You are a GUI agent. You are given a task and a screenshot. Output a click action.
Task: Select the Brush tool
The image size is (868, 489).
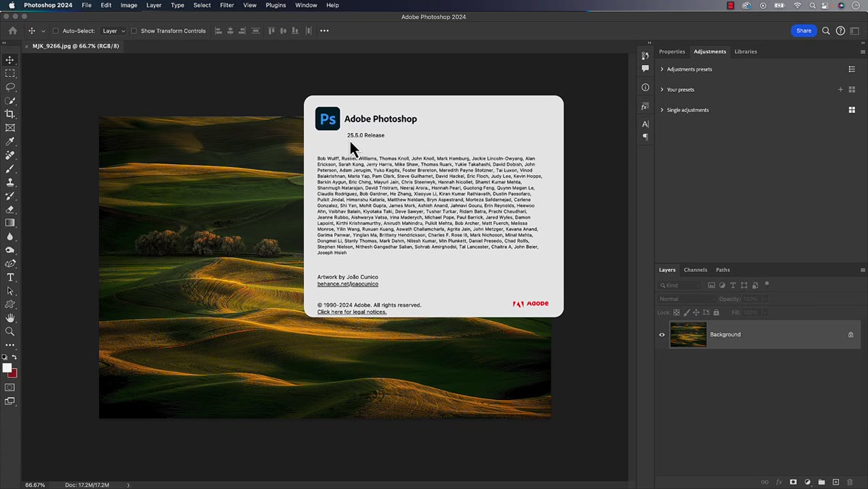pos(10,169)
